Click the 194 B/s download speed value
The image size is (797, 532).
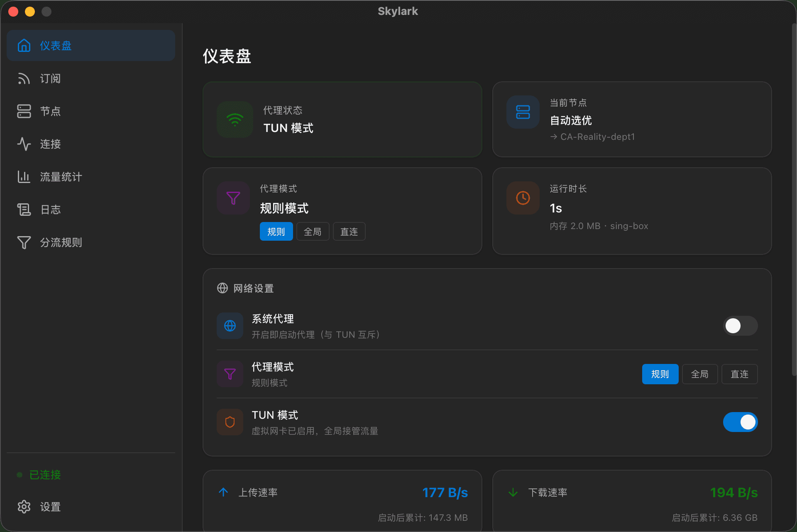pyautogui.click(x=734, y=493)
